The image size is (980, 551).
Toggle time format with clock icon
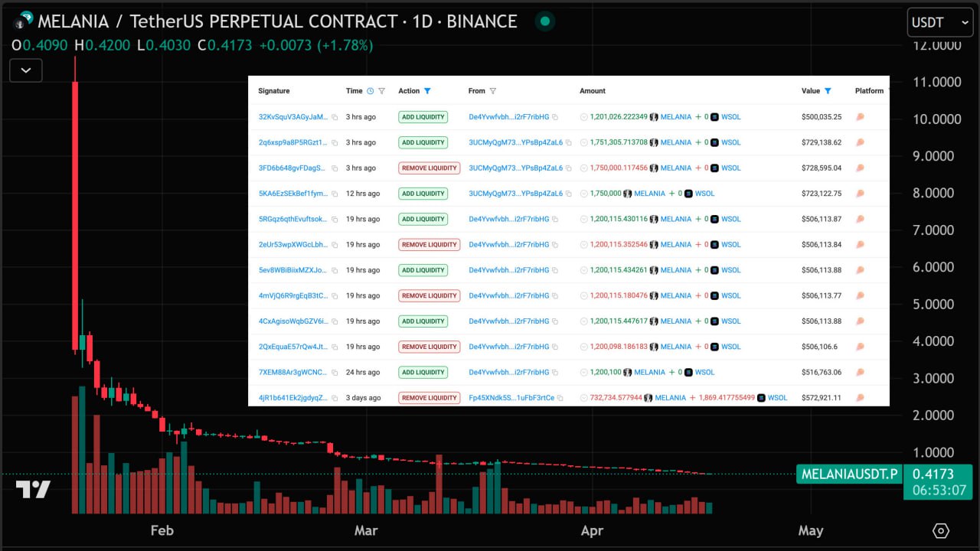[x=370, y=91]
